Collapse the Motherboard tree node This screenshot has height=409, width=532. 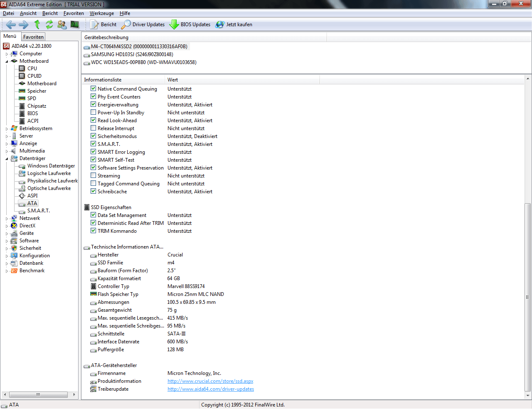coord(7,62)
